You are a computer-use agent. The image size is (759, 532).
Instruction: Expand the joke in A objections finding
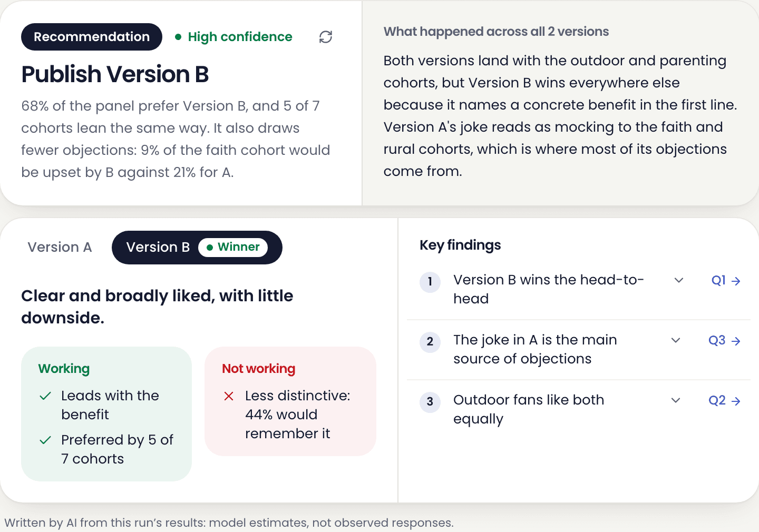[x=676, y=340]
